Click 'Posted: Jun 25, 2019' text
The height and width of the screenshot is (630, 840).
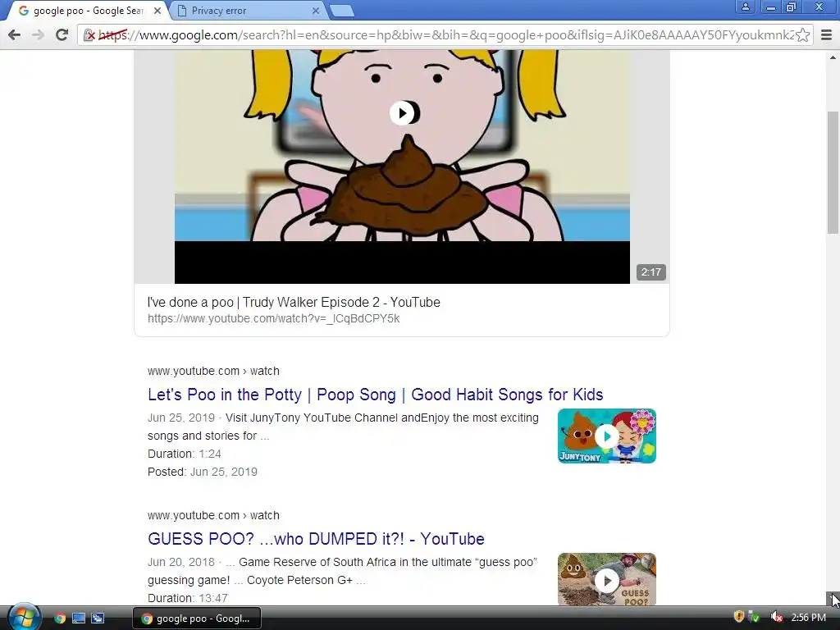[x=203, y=472]
